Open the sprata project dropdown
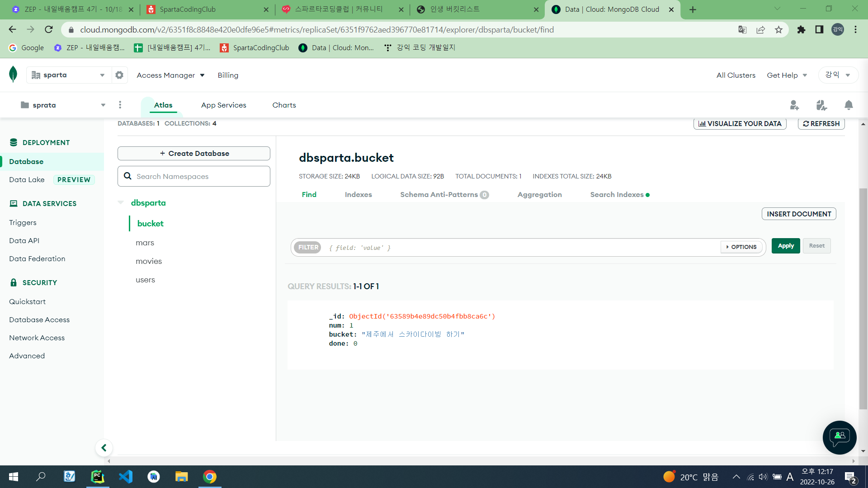This screenshot has width=868, height=488. (x=63, y=105)
